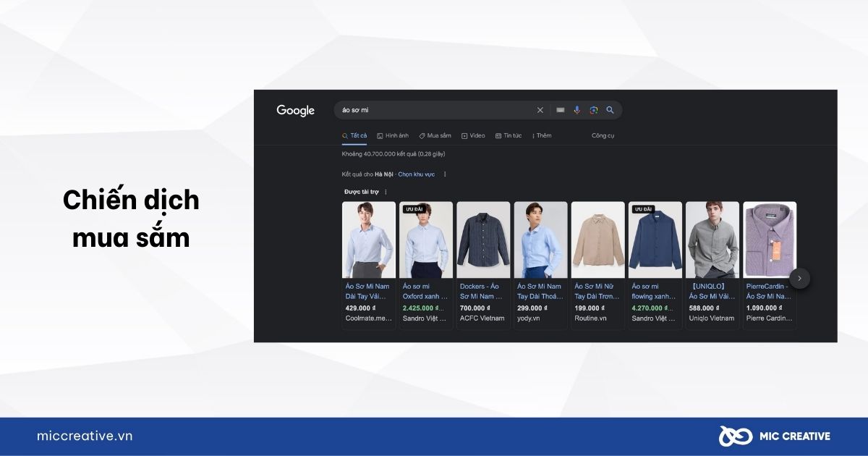The width and height of the screenshot is (868, 456).
Task: Open the three-dot menu beside Chọn khu vực
Action: pyautogui.click(x=445, y=174)
